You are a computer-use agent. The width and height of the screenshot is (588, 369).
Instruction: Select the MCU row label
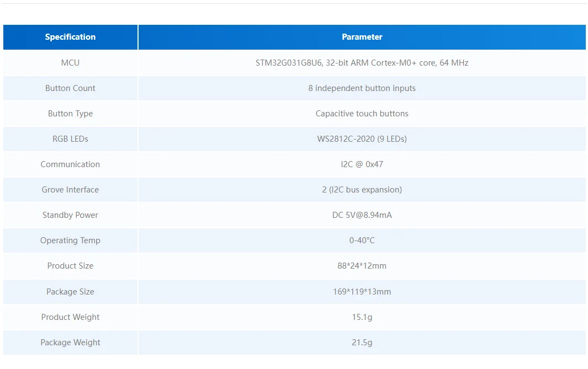pos(70,63)
